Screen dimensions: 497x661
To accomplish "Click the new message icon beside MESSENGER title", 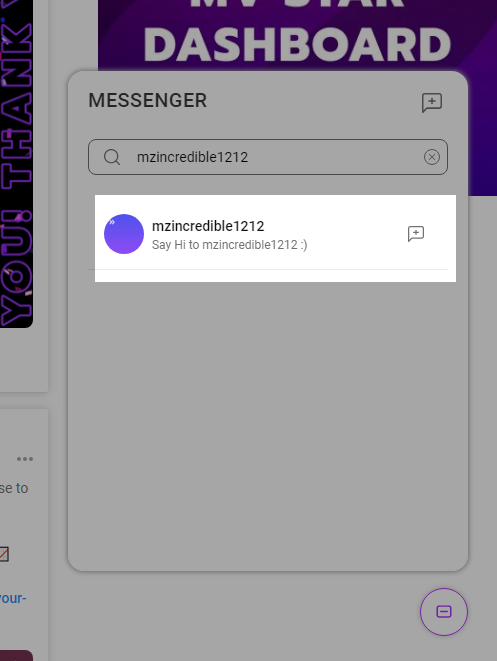I will (x=432, y=102).
